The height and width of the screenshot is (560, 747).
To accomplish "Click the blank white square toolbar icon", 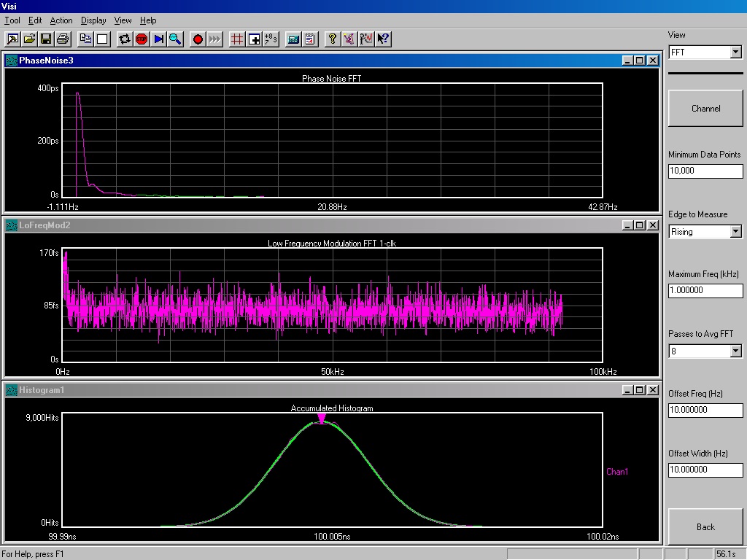I will pos(102,39).
